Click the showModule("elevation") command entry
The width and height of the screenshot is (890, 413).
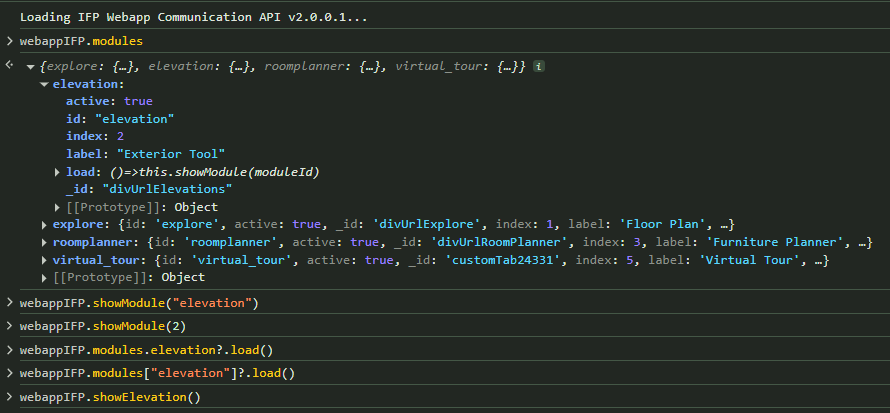(x=139, y=303)
